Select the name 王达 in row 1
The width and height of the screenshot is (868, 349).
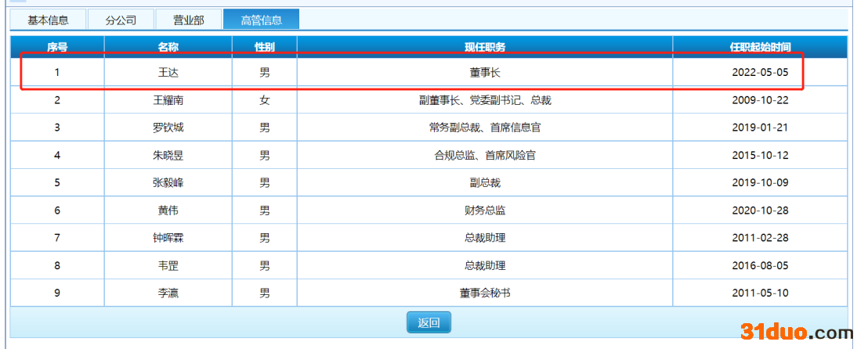(168, 73)
